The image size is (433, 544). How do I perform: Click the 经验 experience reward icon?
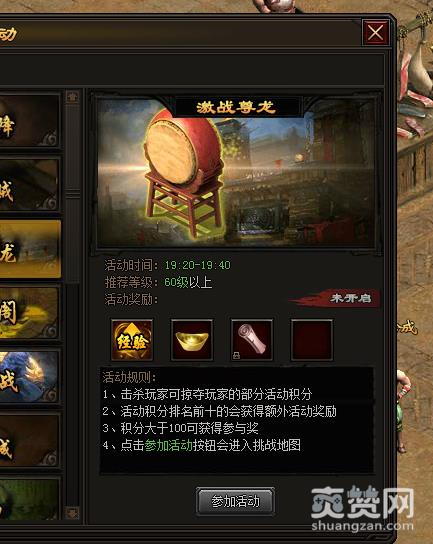point(132,340)
